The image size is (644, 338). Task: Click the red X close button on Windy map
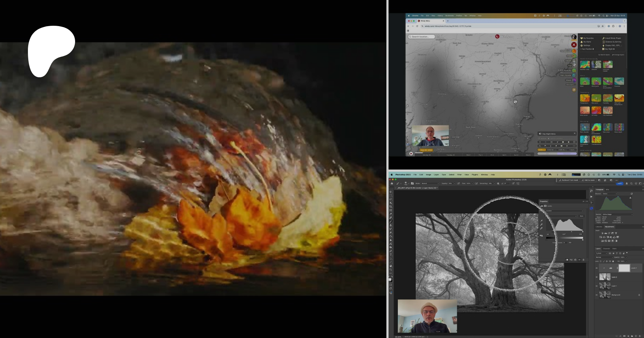(574, 45)
